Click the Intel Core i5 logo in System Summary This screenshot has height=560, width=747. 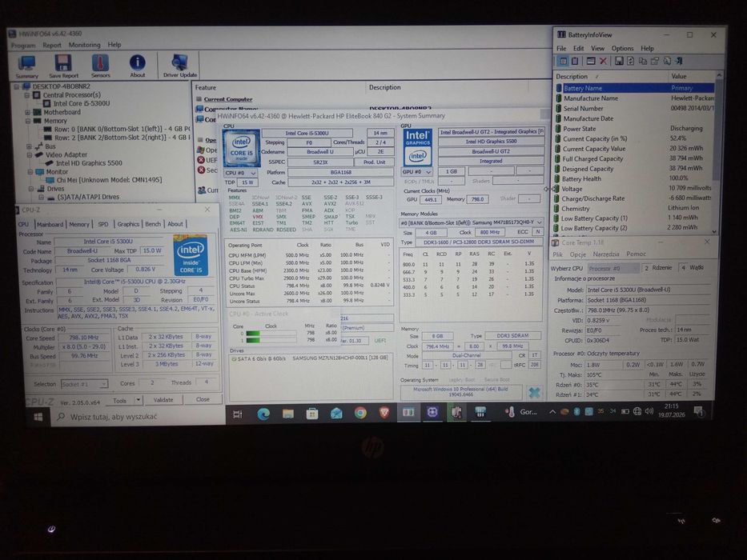pyautogui.click(x=242, y=147)
